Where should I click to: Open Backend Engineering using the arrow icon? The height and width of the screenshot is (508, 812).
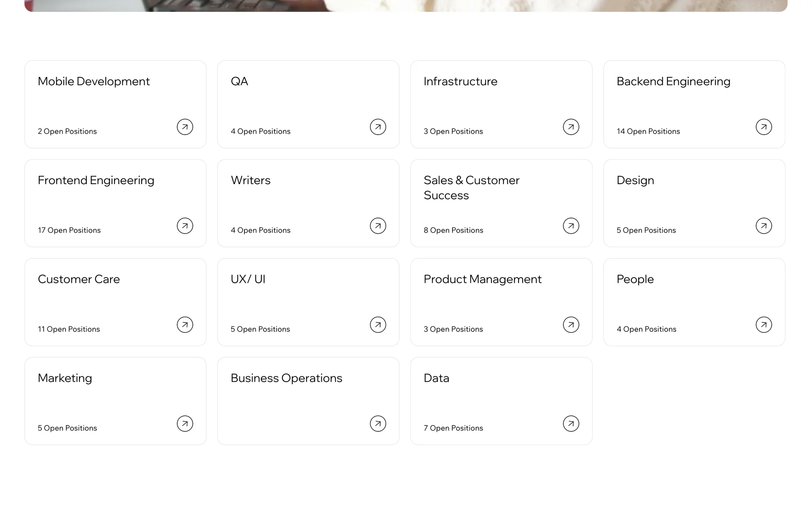coord(764,127)
